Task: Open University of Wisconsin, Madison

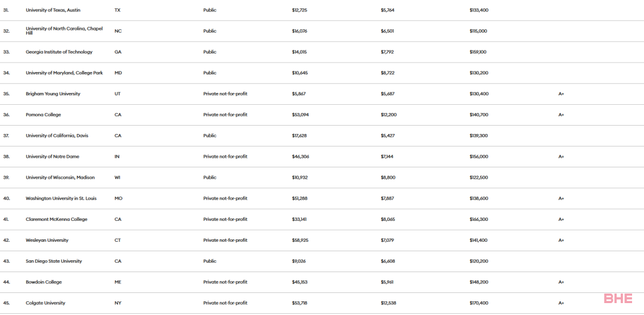Action: point(60,177)
